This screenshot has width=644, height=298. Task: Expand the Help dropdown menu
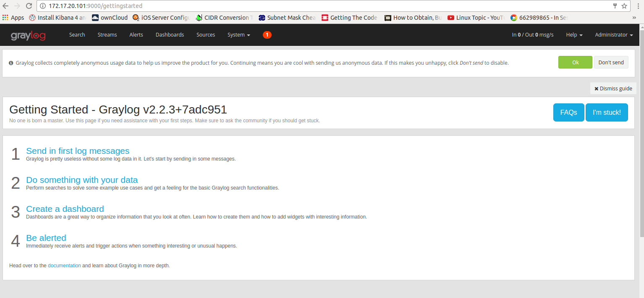pyautogui.click(x=574, y=35)
